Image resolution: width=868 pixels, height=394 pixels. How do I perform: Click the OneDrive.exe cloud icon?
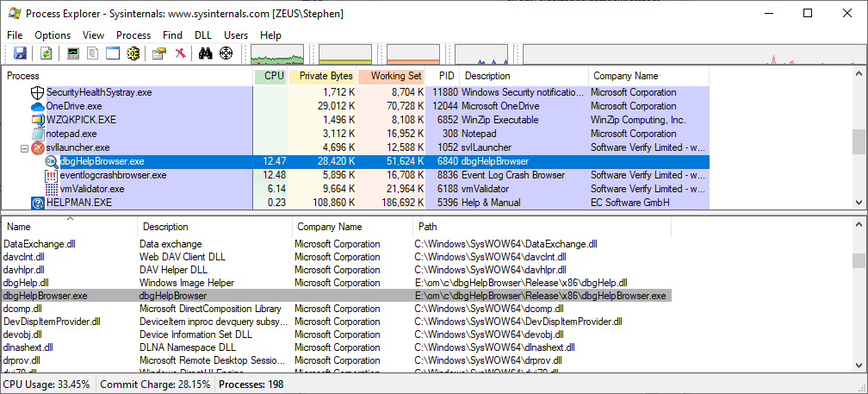[x=37, y=106]
